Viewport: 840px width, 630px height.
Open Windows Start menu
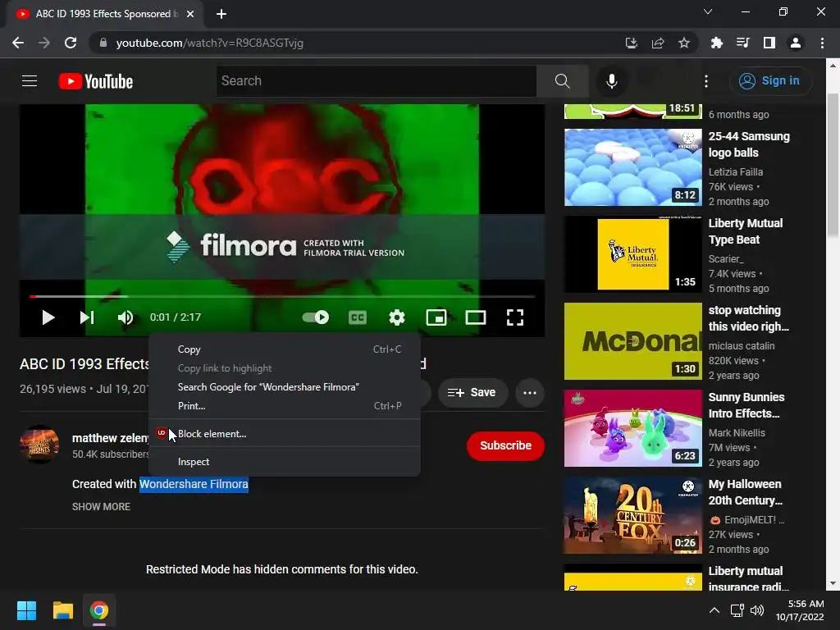26,610
